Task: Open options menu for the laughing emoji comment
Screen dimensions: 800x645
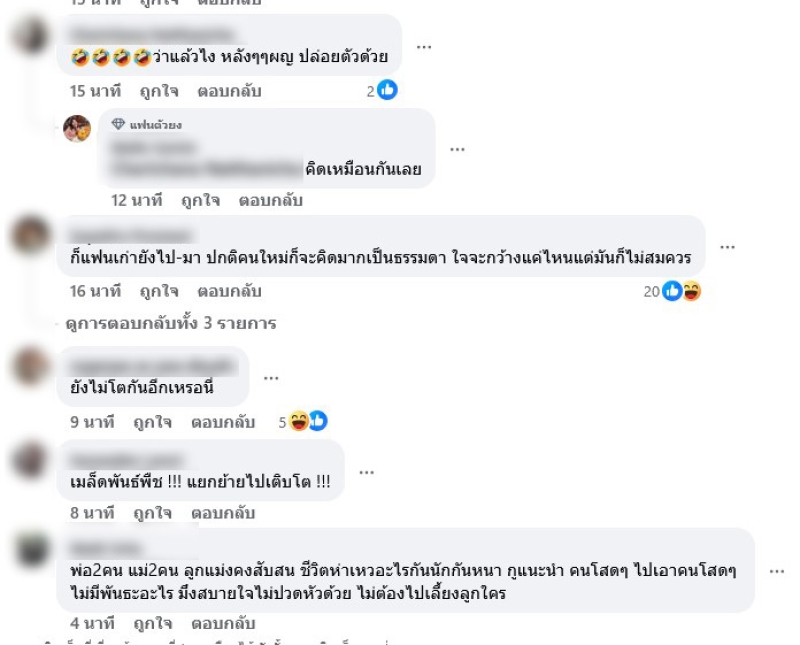Action: click(x=424, y=47)
